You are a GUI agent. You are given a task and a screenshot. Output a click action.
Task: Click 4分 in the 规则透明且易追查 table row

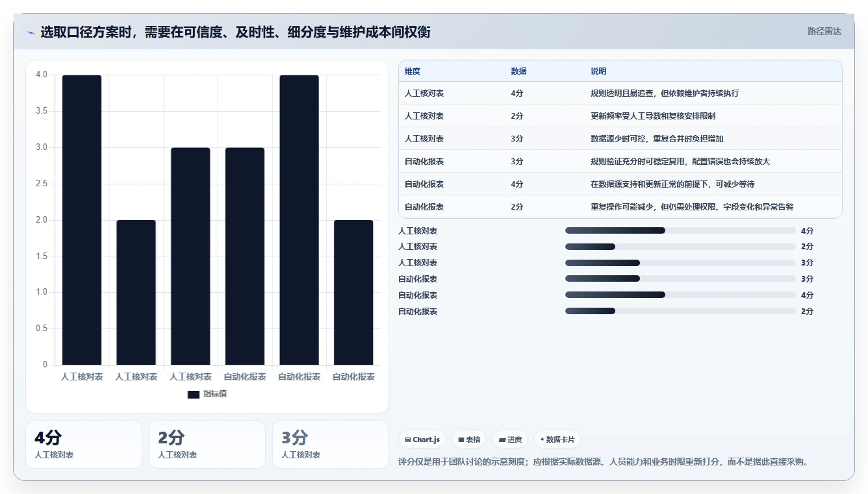(x=517, y=93)
